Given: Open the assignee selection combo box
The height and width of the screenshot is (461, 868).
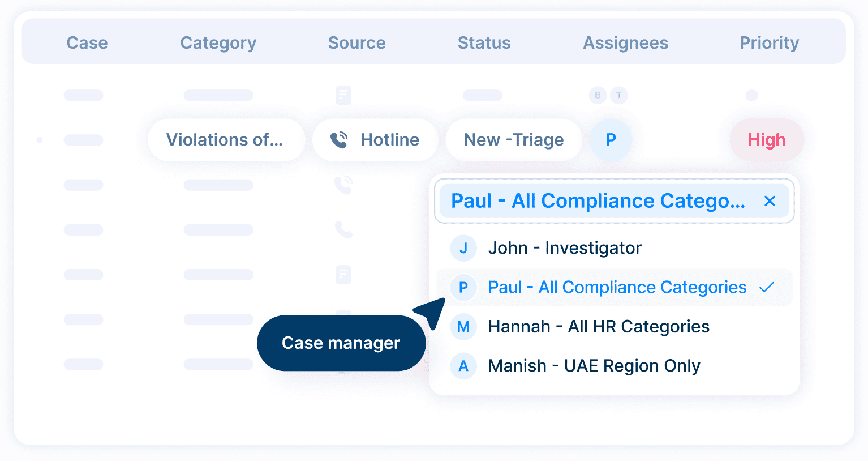Looking at the screenshot, I should point(598,201).
